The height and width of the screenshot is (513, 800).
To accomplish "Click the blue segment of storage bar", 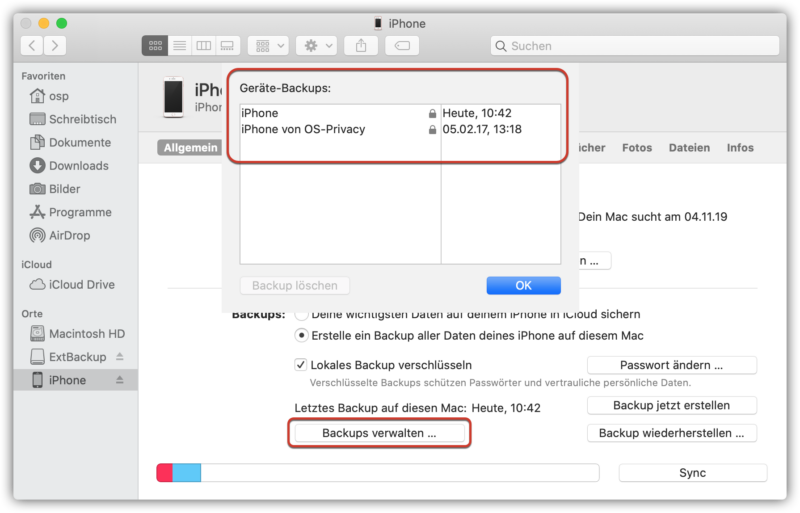I will (187, 473).
